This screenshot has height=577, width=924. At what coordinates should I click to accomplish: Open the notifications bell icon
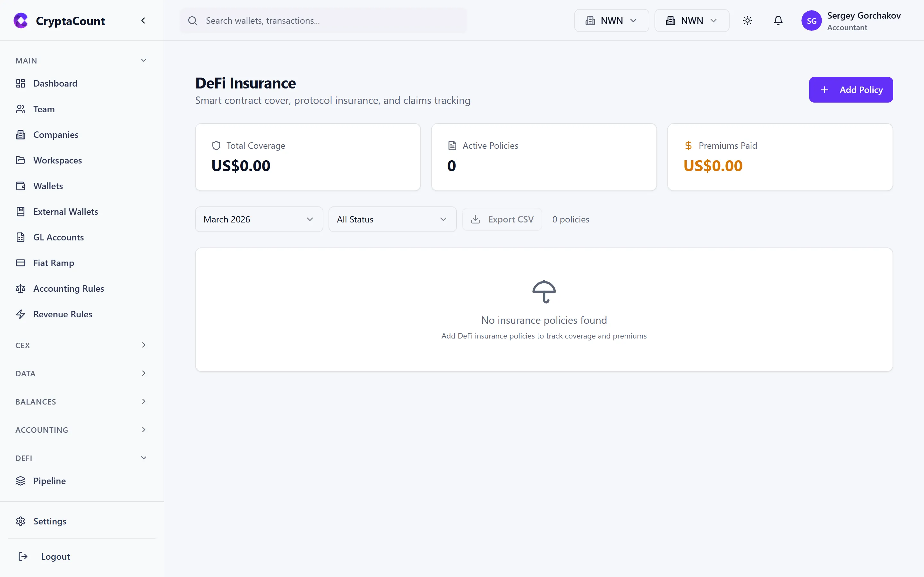(778, 21)
